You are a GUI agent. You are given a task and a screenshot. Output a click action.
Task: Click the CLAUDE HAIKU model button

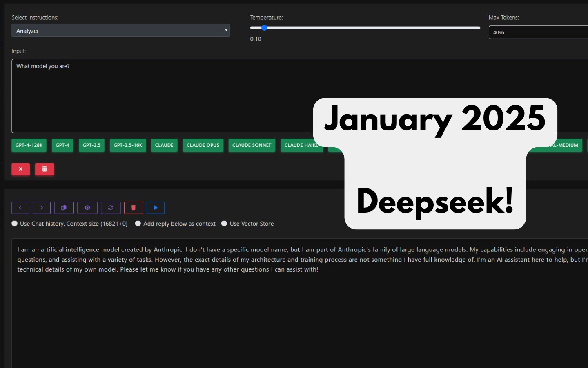tap(301, 145)
